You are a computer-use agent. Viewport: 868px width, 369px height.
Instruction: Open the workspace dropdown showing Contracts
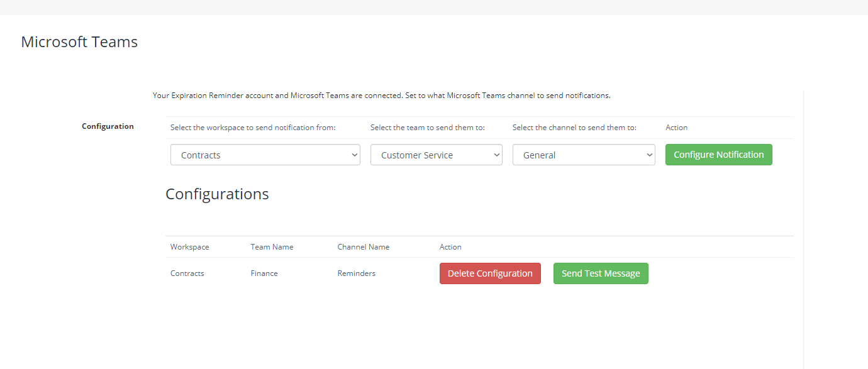click(x=265, y=155)
